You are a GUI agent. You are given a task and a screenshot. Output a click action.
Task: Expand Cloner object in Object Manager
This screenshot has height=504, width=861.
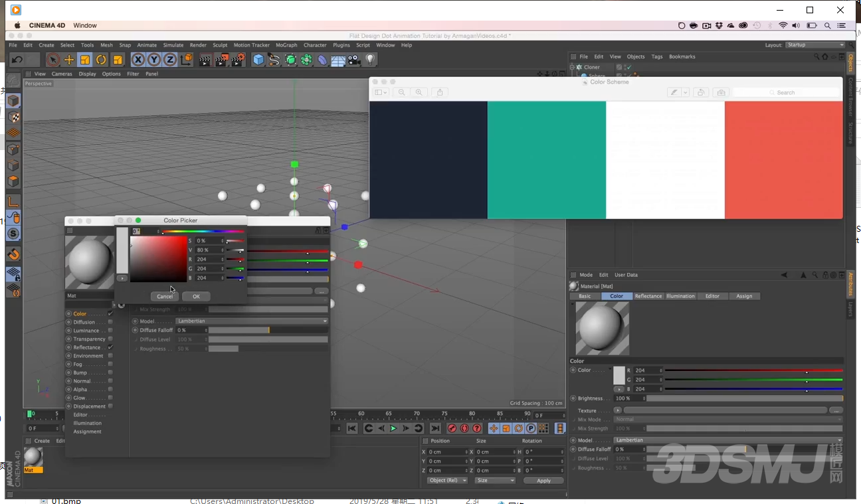tap(573, 67)
